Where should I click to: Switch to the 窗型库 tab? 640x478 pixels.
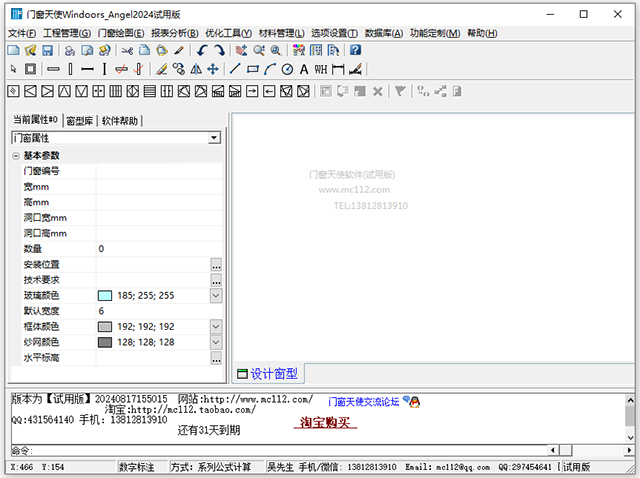(80, 120)
